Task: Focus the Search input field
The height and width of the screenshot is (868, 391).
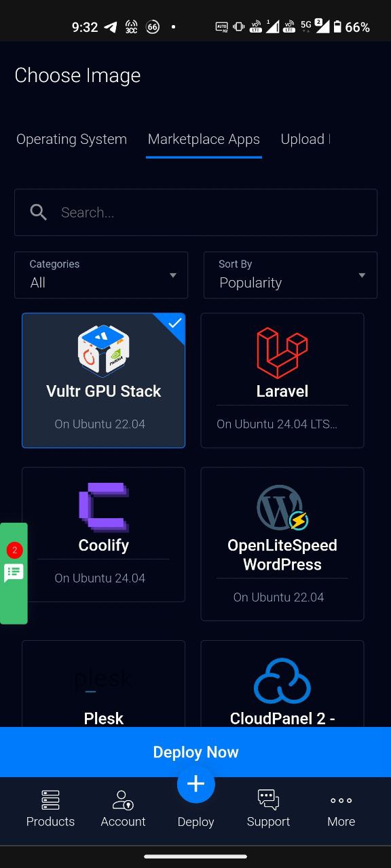Action: [x=195, y=212]
